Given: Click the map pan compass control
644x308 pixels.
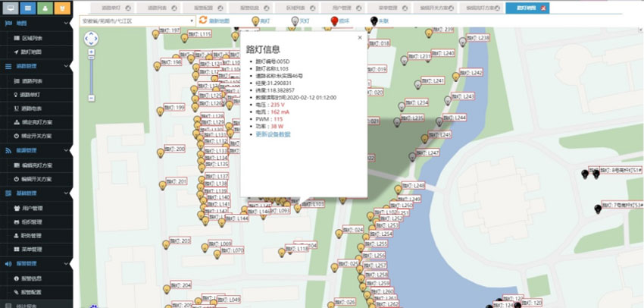Looking at the screenshot, I should (x=91, y=39).
